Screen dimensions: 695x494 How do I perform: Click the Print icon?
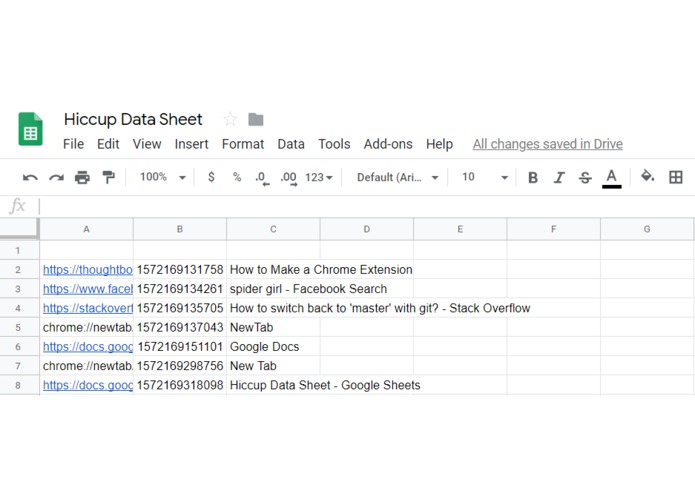[x=82, y=177]
